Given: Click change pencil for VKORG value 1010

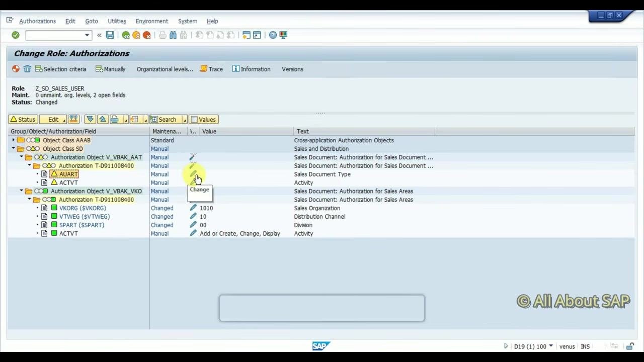Looking at the screenshot, I should [x=193, y=208].
